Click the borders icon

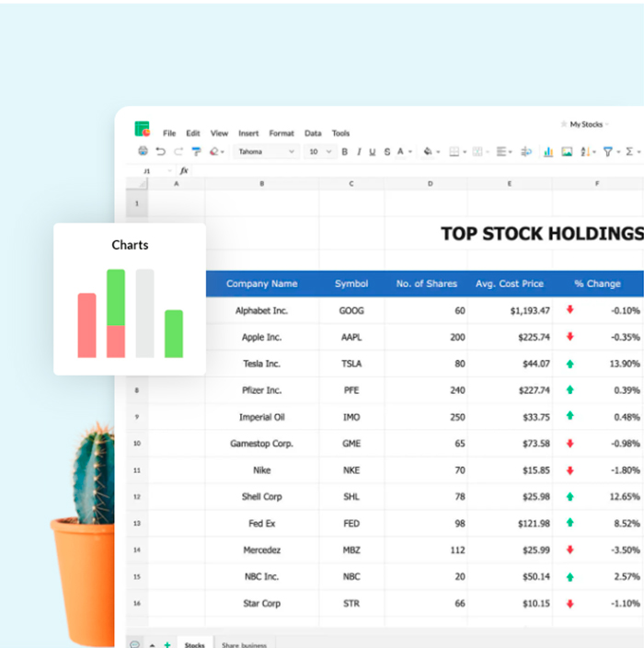pyautogui.click(x=454, y=152)
